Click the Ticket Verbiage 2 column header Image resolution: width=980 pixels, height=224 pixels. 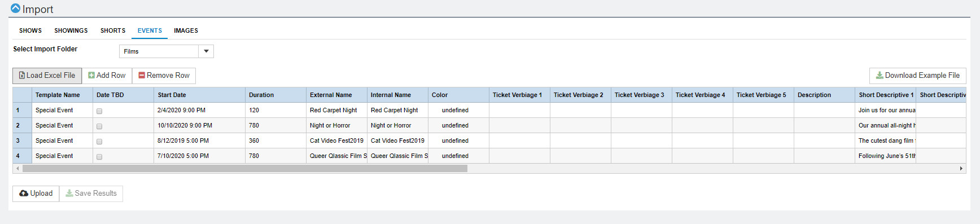580,95
